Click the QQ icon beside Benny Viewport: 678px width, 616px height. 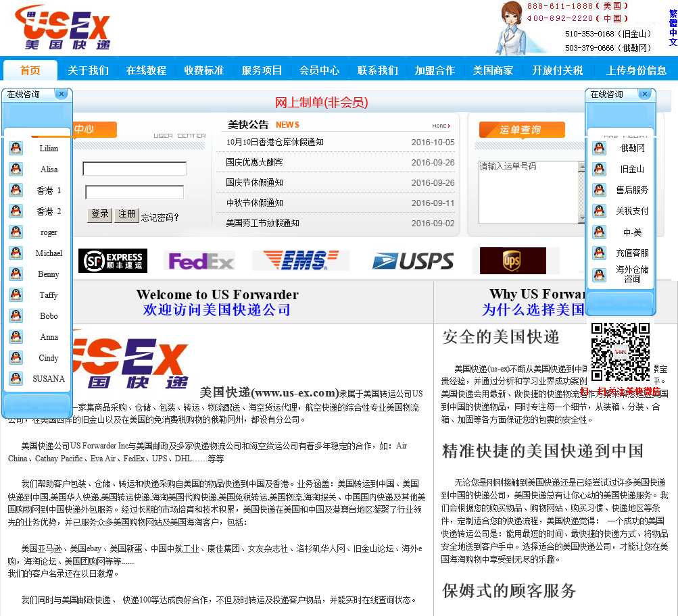[16, 274]
